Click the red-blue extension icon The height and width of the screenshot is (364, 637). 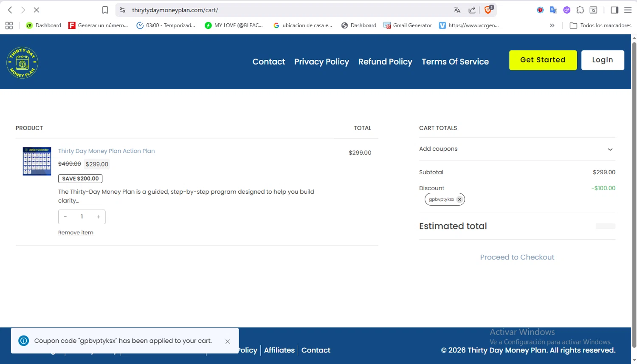click(540, 10)
